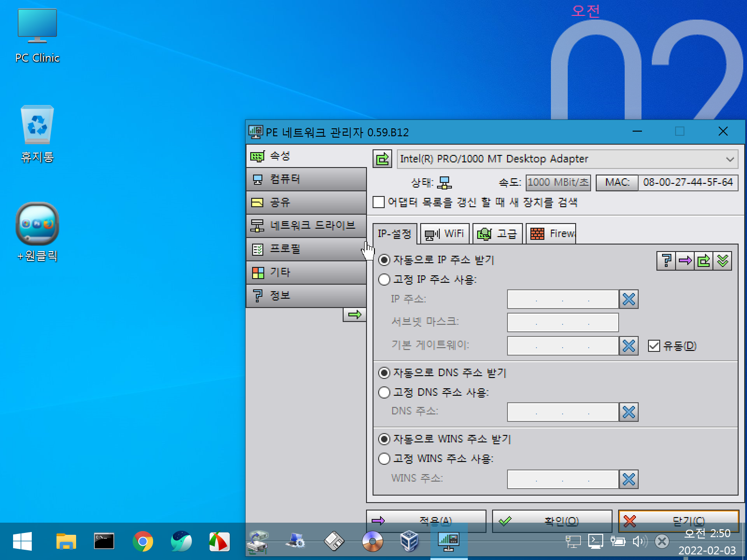The image size is (747, 560).
Task: Click the question mark help icon in IP panel
Action: point(666,260)
